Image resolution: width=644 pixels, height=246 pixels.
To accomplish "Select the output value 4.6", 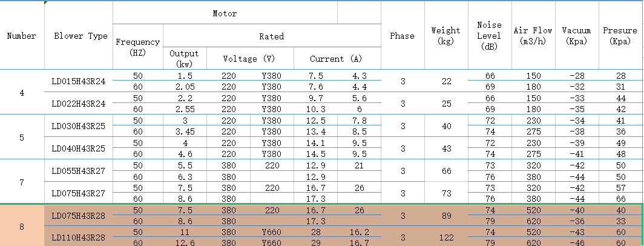I will pyautogui.click(x=185, y=154).
